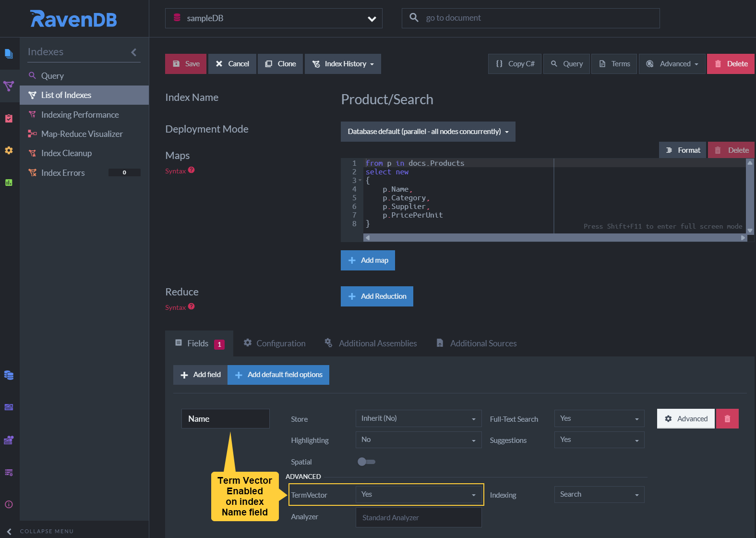Select List of Indexes menu item

point(84,95)
